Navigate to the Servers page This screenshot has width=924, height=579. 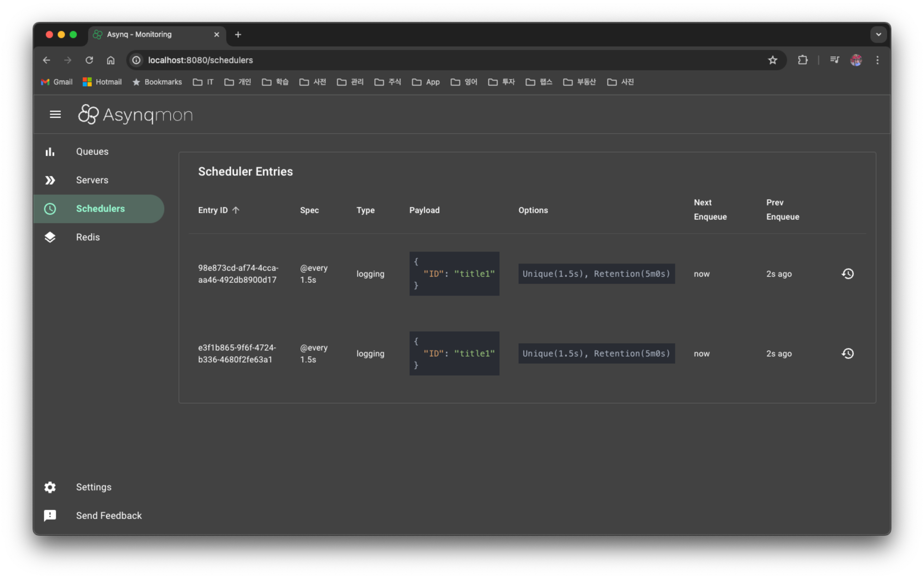click(x=92, y=180)
